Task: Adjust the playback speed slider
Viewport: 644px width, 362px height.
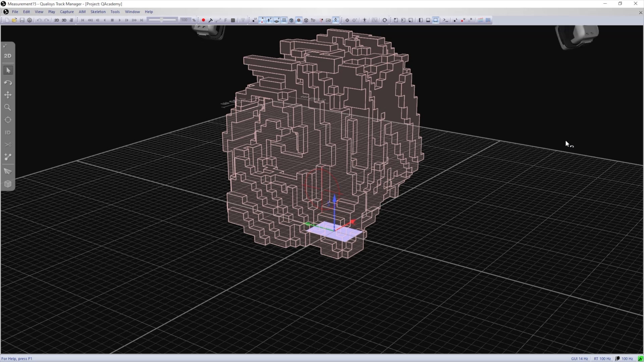Action: point(162,20)
